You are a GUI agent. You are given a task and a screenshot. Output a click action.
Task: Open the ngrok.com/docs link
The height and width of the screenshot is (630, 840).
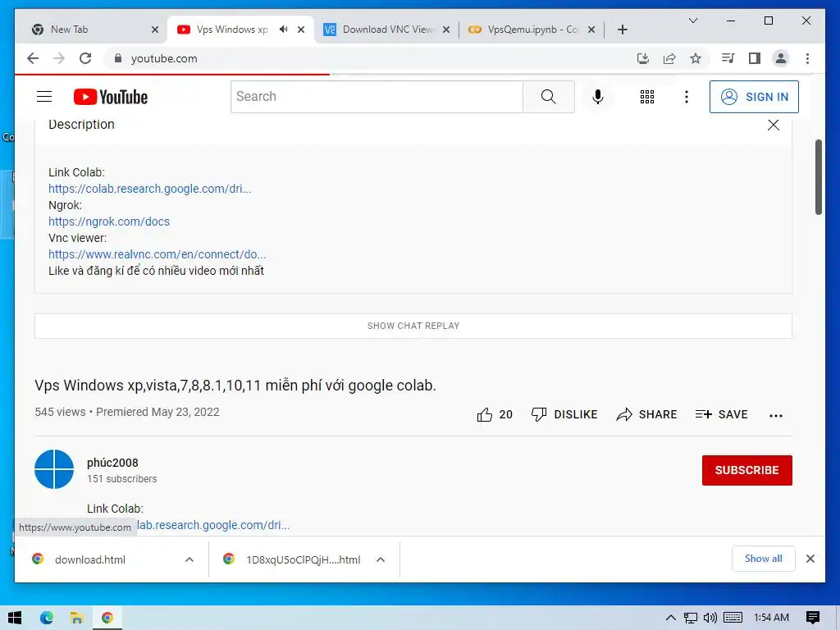click(109, 221)
